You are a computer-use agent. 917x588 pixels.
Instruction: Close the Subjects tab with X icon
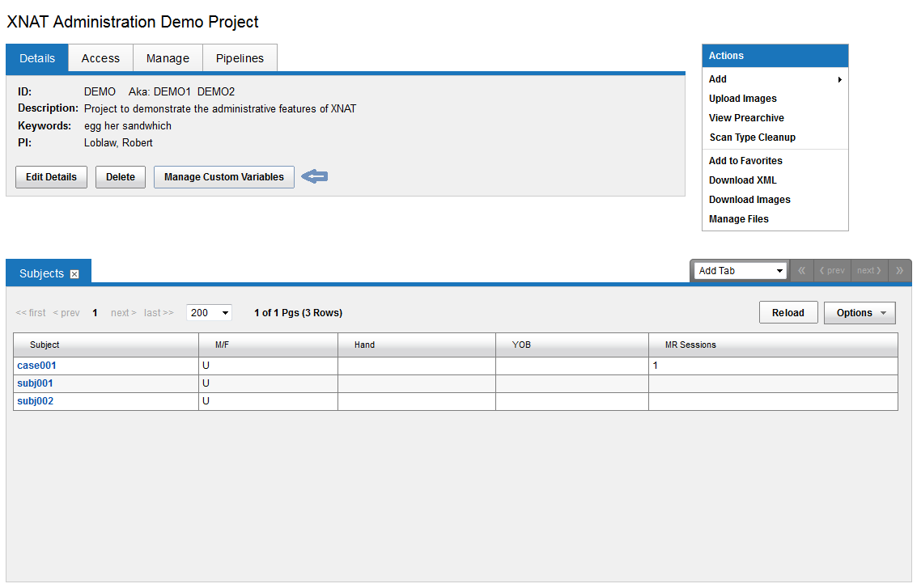click(x=74, y=274)
